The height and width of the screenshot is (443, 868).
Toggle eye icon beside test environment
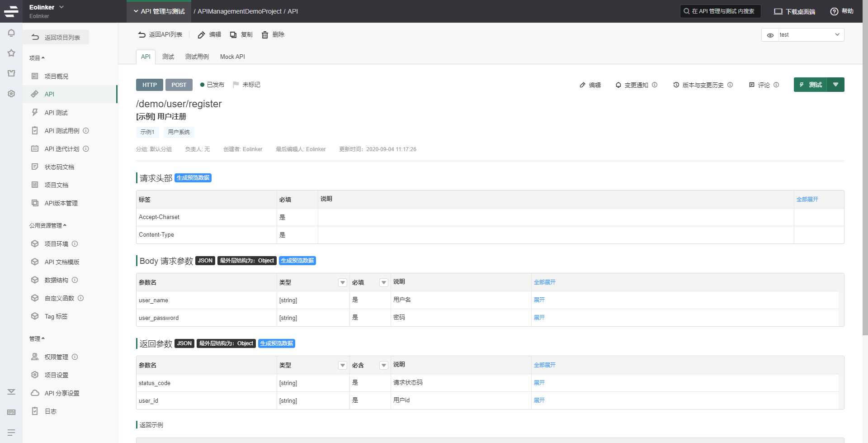tap(770, 35)
